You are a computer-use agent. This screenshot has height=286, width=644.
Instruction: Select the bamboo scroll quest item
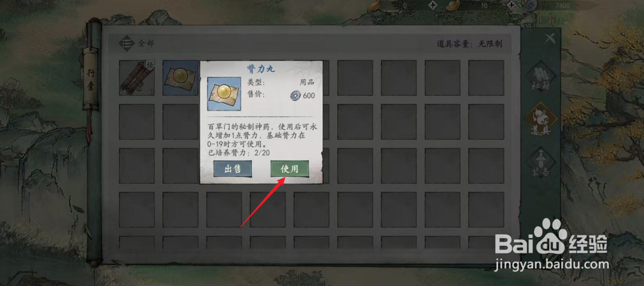(137, 78)
